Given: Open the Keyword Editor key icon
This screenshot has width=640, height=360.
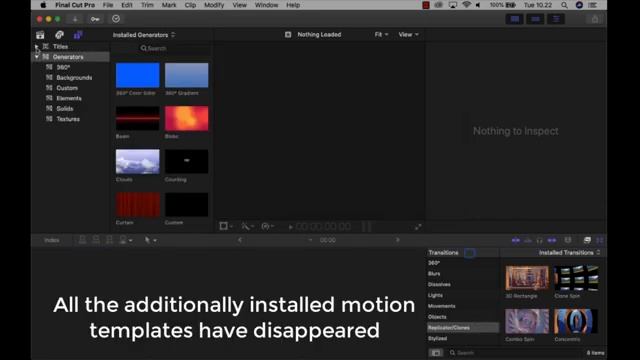Looking at the screenshot, I should pos(95,19).
